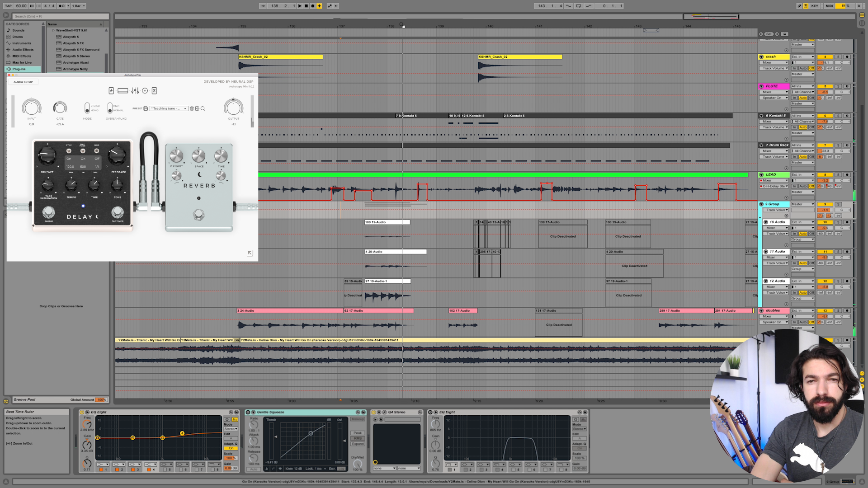Click the preset search magnifier icon
This screenshot has width=868, height=488.
[x=203, y=108]
